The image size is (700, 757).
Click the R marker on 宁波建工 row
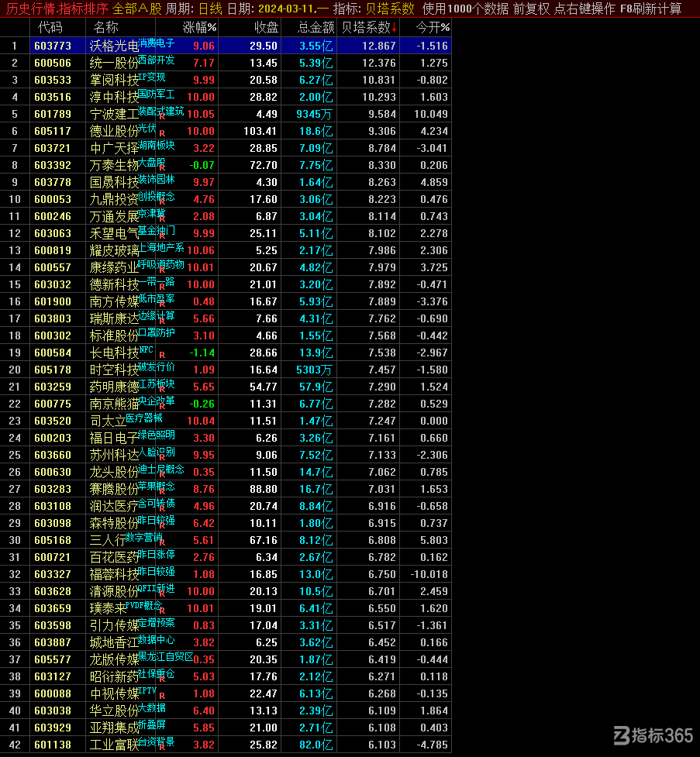pos(162,117)
